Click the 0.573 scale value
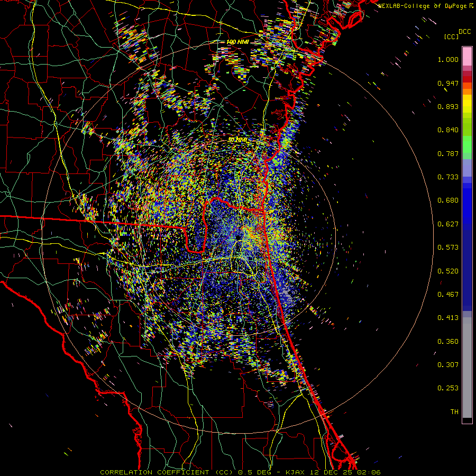The image size is (476, 476). (x=448, y=248)
